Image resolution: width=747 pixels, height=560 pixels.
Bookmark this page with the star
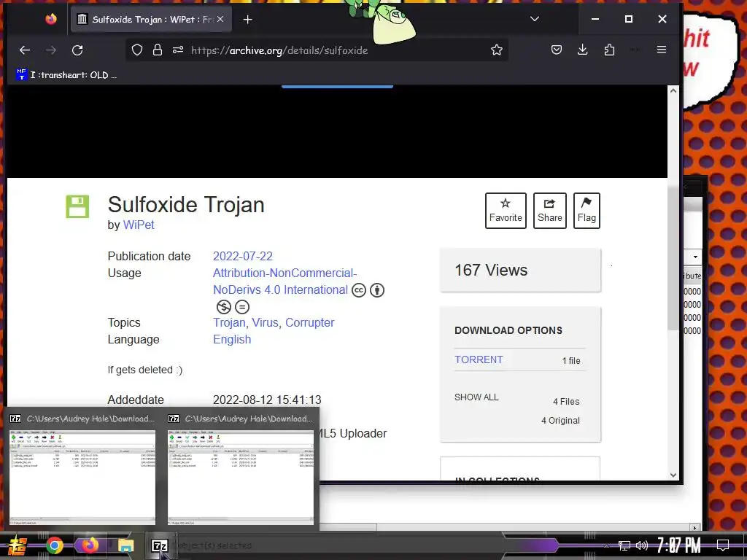click(x=497, y=50)
